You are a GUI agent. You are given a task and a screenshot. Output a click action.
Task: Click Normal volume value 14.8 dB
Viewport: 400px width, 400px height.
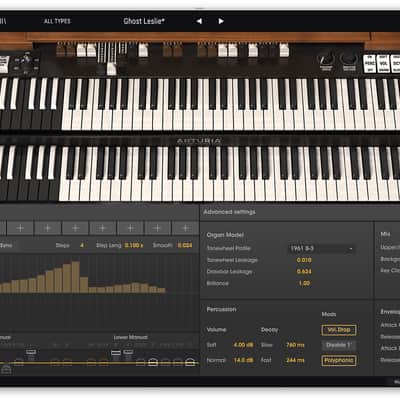(x=243, y=360)
